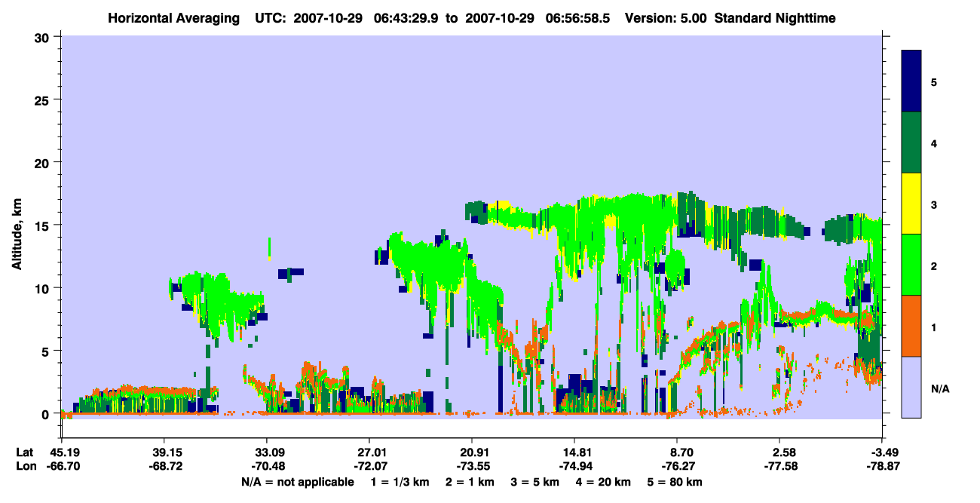Click the lavender N/A legend swatch
The height and width of the screenshot is (503, 980).
pyautogui.click(x=911, y=387)
